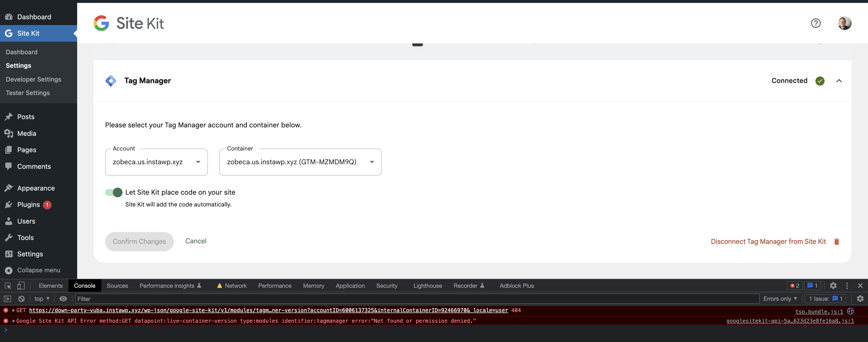
Task: Click the Comments icon in admin sidebar
Action: [9, 166]
